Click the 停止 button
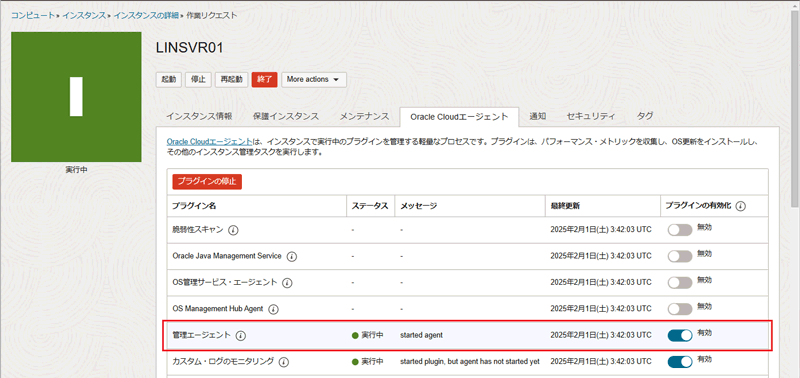 click(198, 80)
